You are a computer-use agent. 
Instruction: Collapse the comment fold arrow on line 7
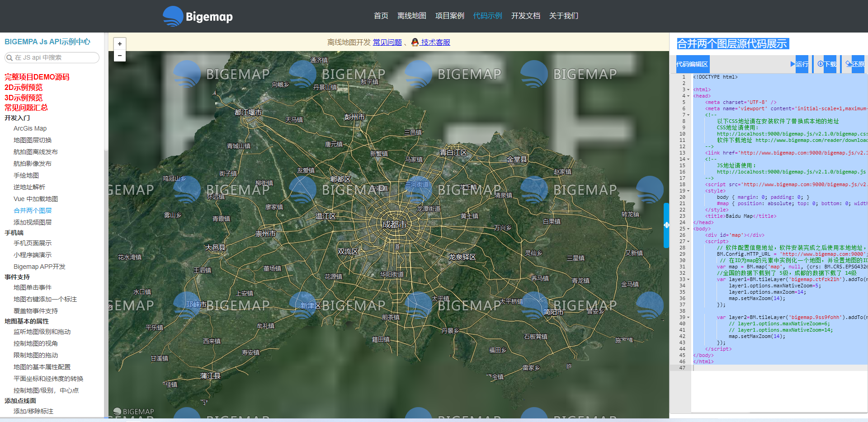[688, 115]
